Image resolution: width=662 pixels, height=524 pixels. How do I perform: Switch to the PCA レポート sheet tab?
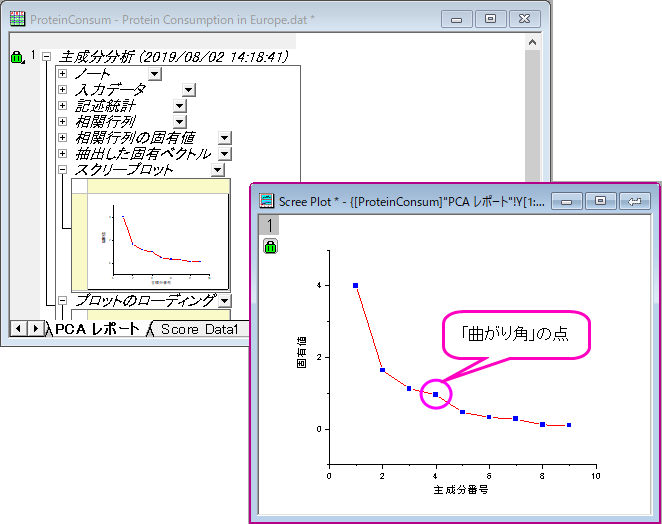(97, 329)
